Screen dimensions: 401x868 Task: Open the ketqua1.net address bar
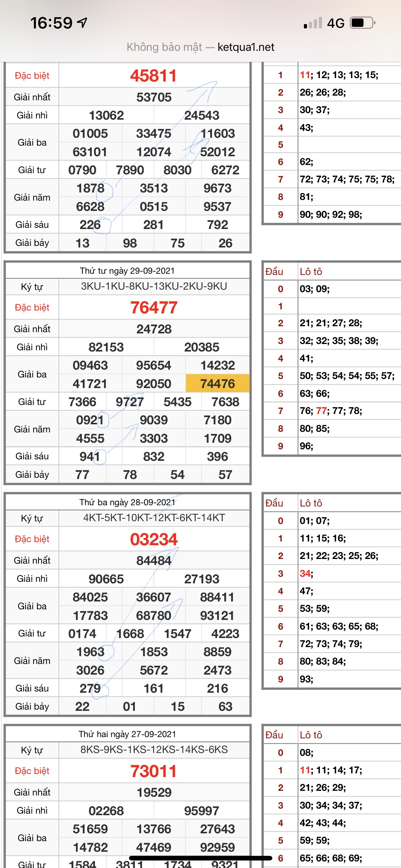pyautogui.click(x=200, y=47)
